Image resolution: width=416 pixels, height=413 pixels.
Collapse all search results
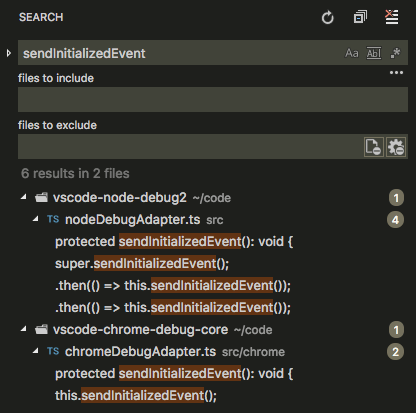[x=360, y=17]
